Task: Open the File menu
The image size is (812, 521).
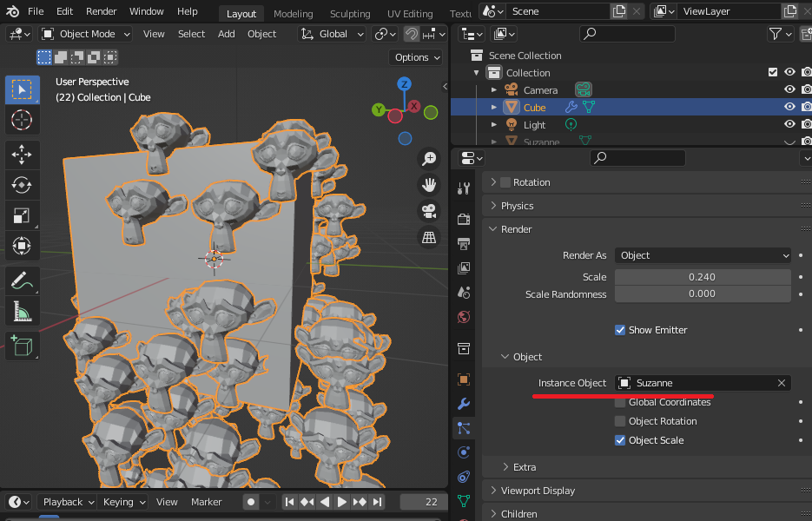Action: coord(36,11)
